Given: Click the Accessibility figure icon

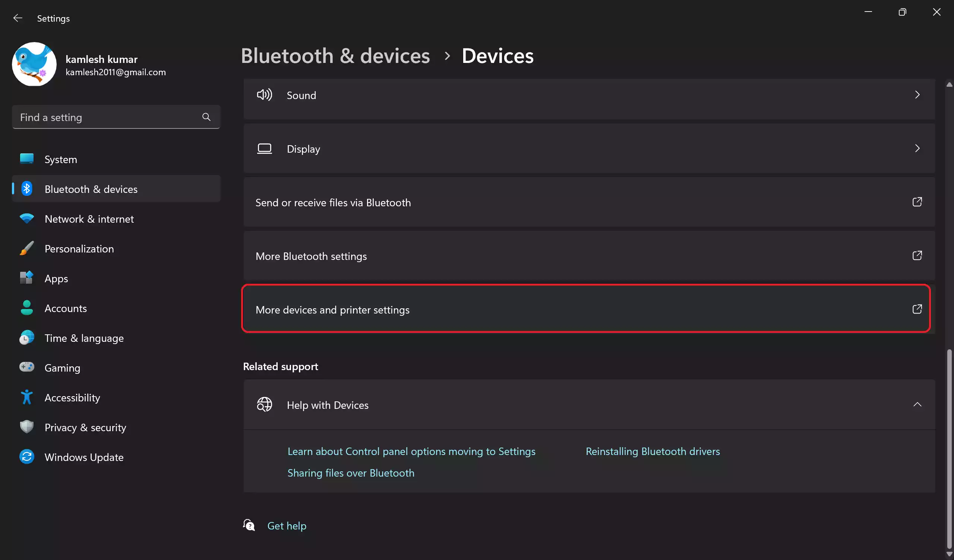Looking at the screenshot, I should (x=26, y=397).
